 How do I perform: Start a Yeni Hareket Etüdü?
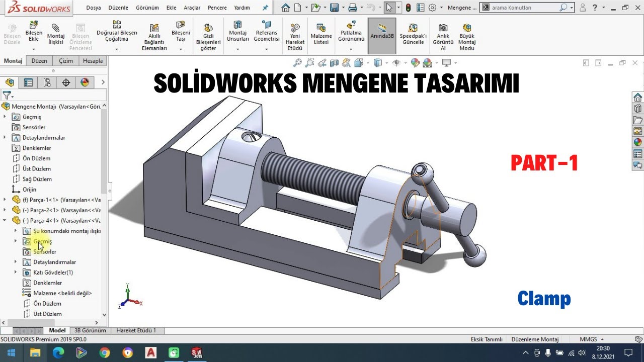[295, 37]
